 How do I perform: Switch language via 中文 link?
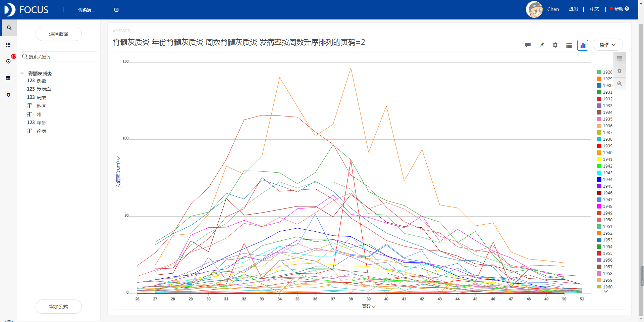click(594, 9)
